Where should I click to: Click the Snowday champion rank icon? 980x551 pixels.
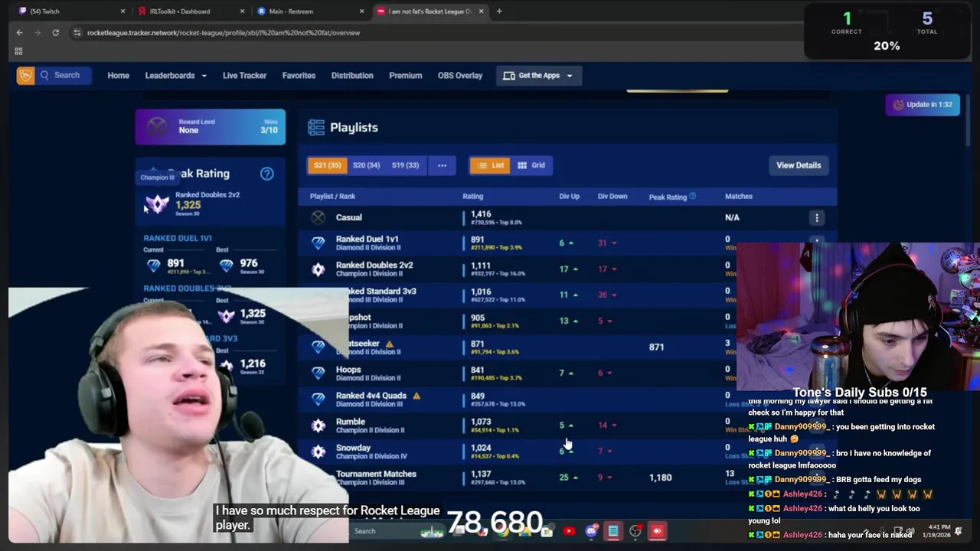pos(318,452)
